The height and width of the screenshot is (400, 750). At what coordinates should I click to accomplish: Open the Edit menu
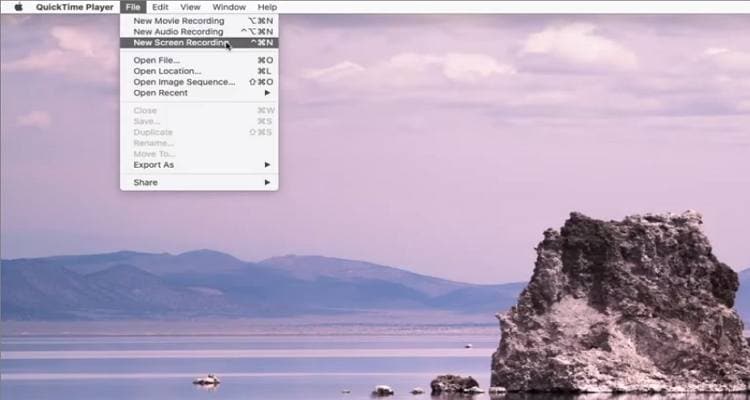point(160,7)
